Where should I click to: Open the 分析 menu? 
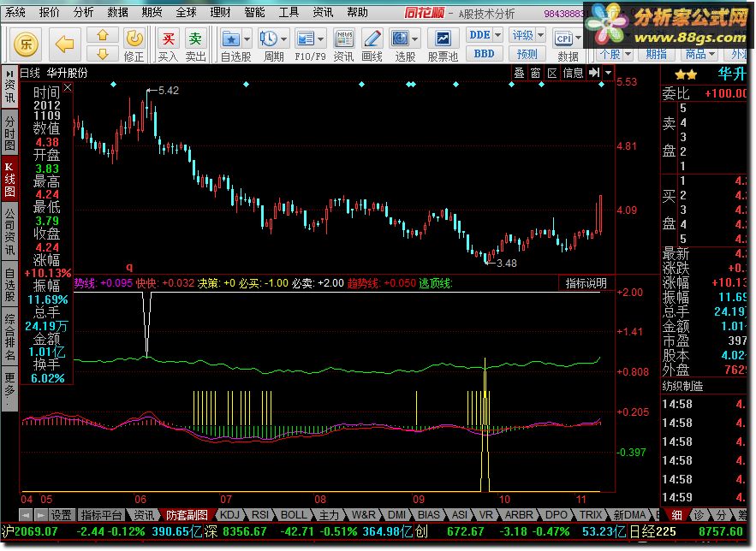[x=83, y=13]
